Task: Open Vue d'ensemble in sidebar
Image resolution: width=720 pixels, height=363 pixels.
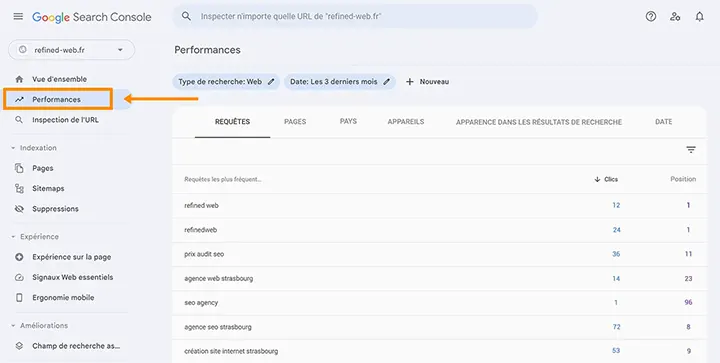Action: pyautogui.click(x=59, y=79)
